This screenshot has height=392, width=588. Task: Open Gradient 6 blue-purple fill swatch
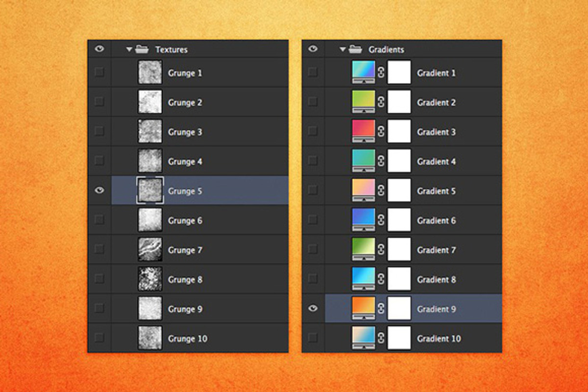coord(364,220)
